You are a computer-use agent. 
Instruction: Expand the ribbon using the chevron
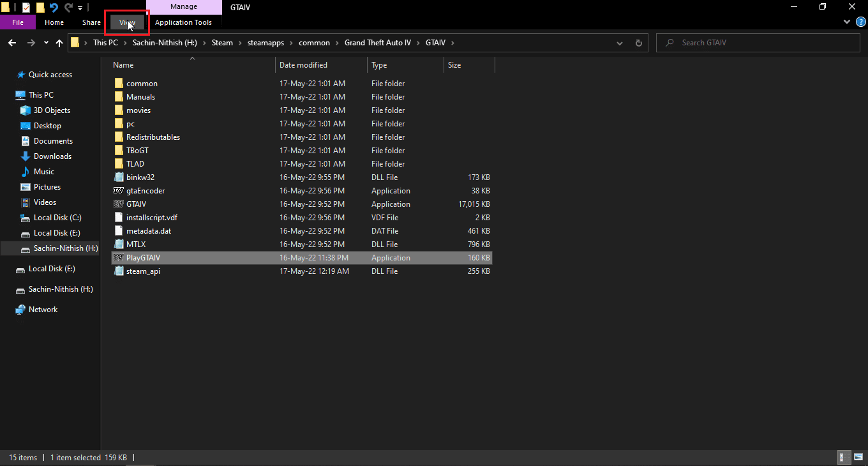847,22
